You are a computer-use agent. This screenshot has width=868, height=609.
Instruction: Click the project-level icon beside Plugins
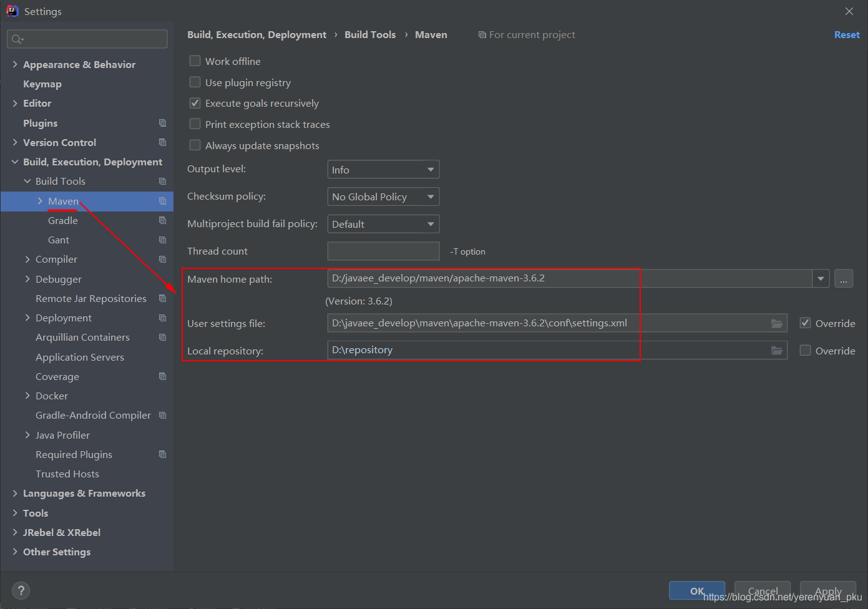click(162, 123)
